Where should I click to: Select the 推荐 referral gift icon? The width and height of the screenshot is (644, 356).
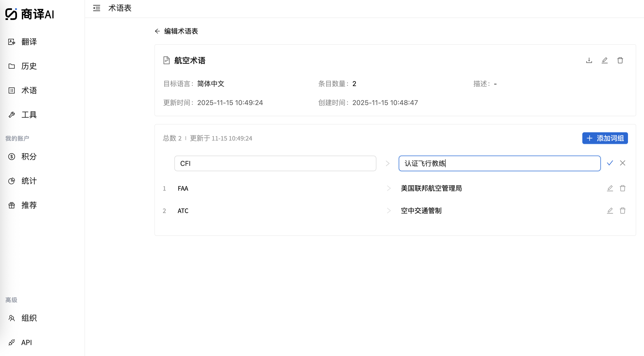11,205
